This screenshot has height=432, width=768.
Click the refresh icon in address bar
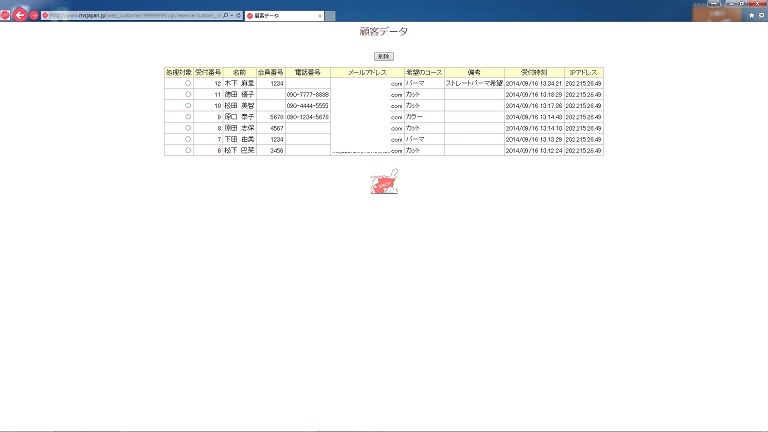pos(239,15)
